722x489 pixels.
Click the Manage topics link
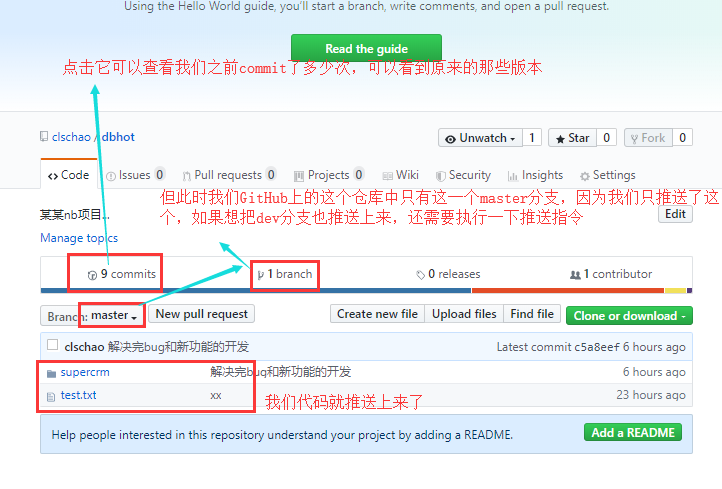(79, 238)
